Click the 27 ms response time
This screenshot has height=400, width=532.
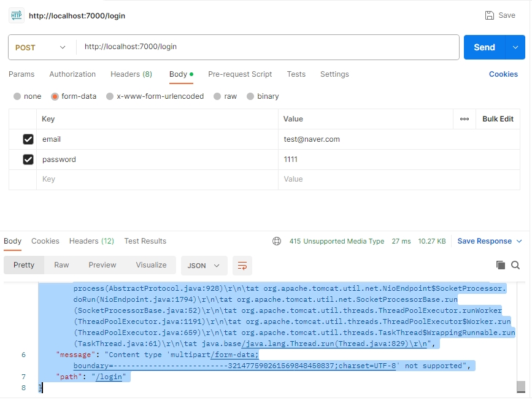coord(401,241)
